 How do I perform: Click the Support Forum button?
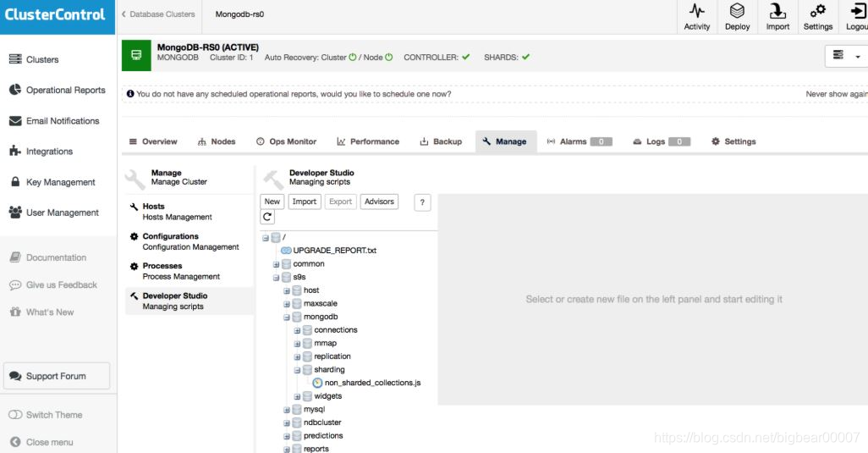[x=57, y=376]
